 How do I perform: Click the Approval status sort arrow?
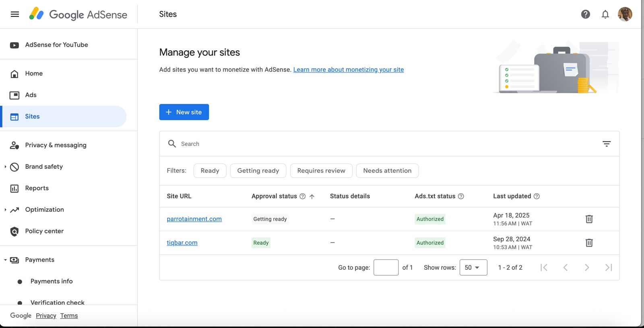[x=312, y=197]
